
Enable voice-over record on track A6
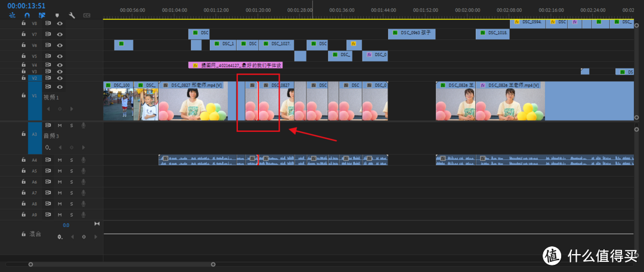(83, 181)
